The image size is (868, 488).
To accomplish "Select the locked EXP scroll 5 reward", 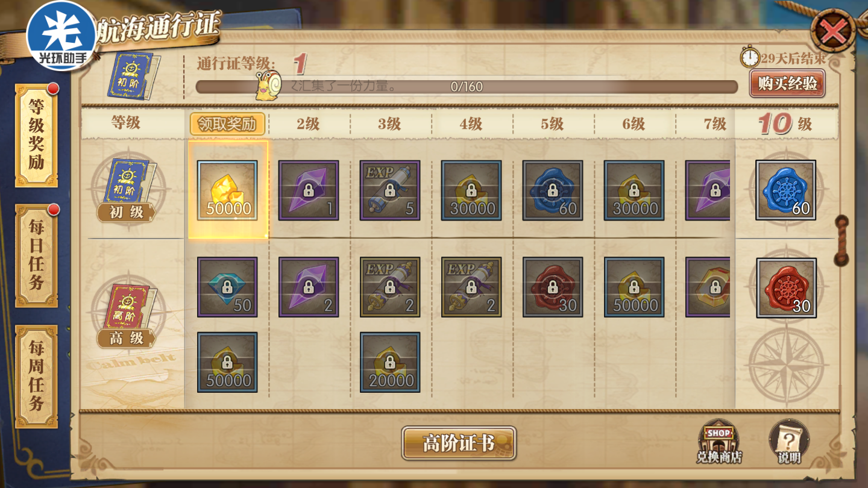I will coord(390,190).
